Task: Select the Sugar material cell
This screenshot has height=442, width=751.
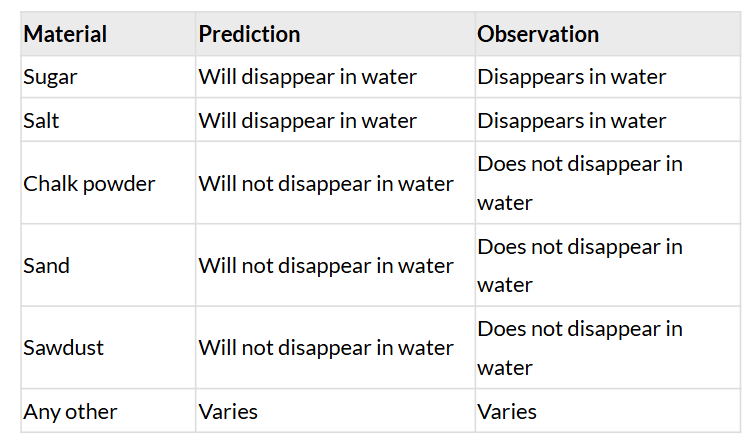Action: click(50, 77)
